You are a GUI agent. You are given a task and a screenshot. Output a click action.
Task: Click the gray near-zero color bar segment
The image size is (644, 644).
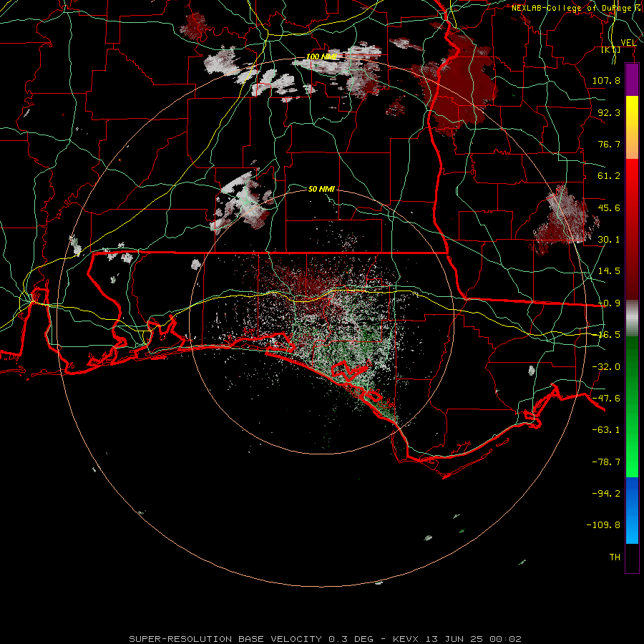(632, 318)
